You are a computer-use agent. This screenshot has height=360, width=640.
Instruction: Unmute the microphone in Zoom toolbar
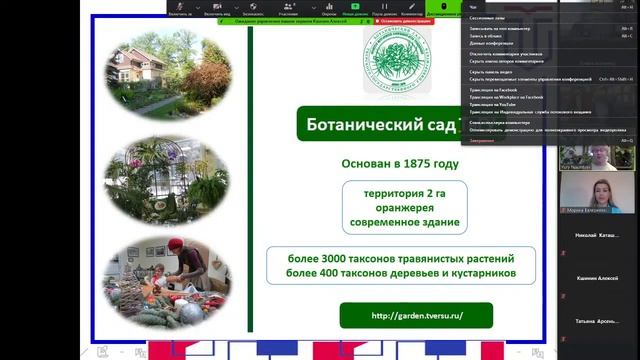tap(180, 8)
